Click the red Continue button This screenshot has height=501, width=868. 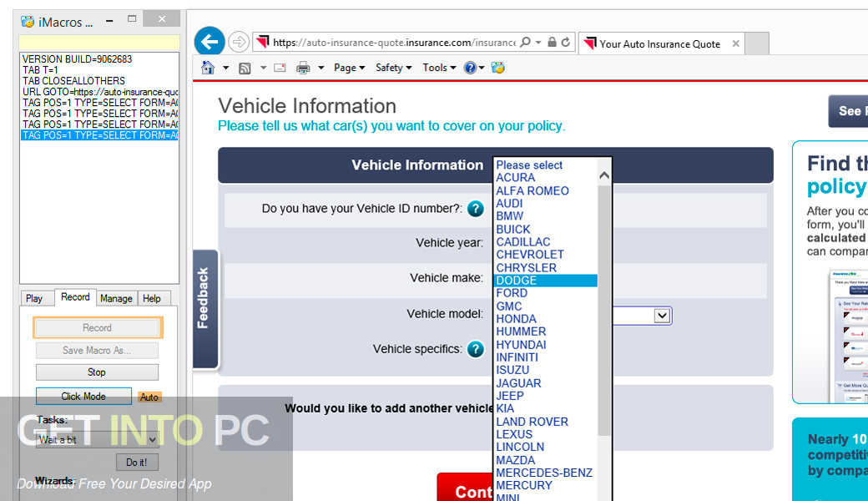466,488
